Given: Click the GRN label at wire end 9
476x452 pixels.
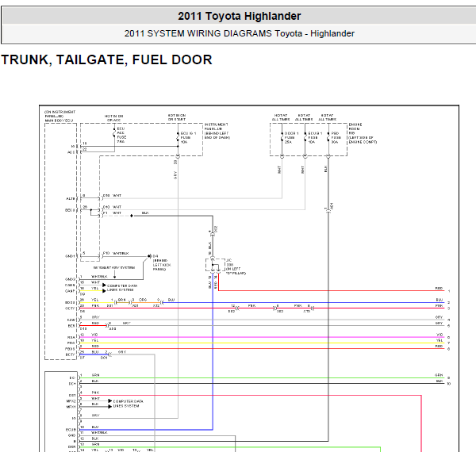Looking at the screenshot, I should click(x=439, y=375).
